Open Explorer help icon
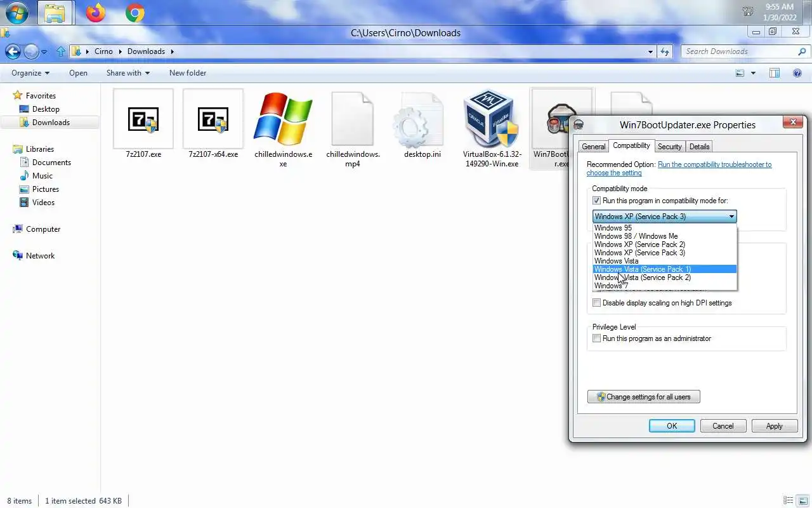812x508 pixels. (x=797, y=73)
